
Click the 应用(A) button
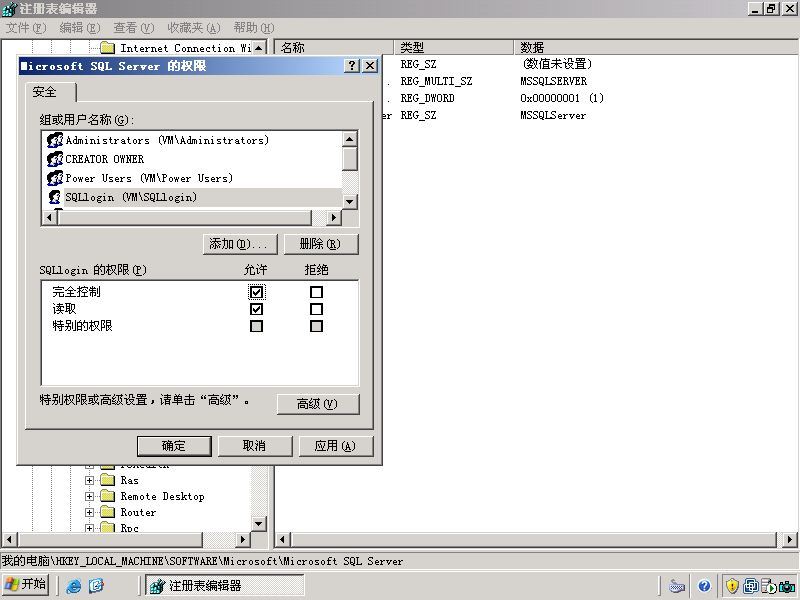pos(336,446)
